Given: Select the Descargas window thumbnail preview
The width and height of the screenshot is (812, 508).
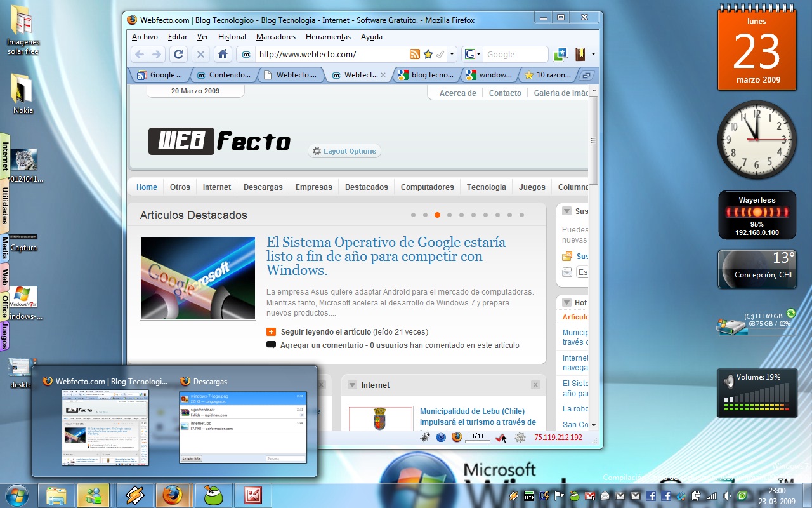Looking at the screenshot, I should pyautogui.click(x=242, y=427).
